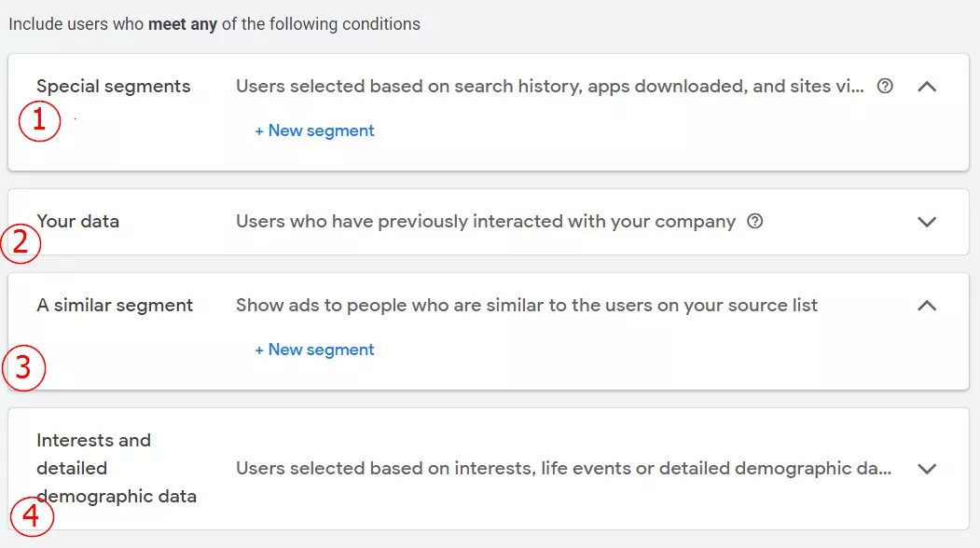The image size is (980, 548).
Task: Add a new segment under A similar segment
Action: tap(314, 349)
